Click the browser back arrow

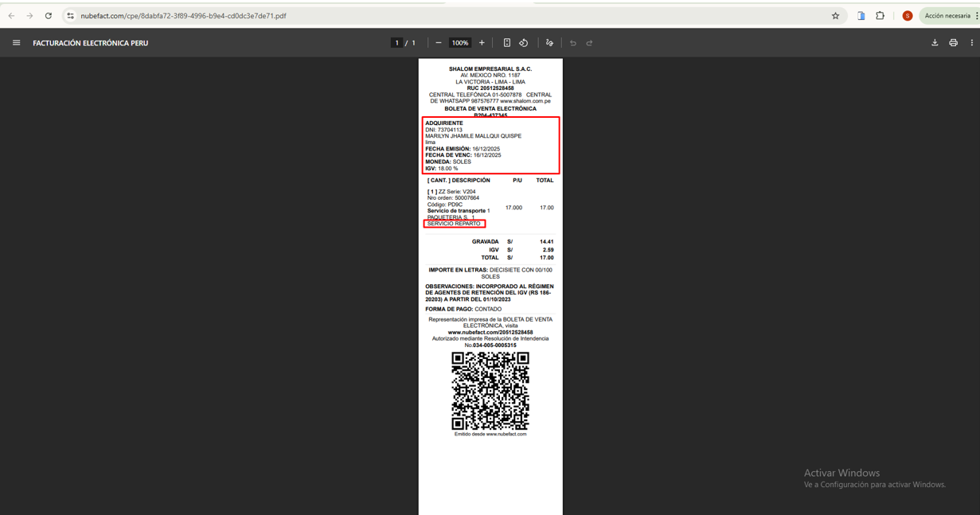click(11, 16)
